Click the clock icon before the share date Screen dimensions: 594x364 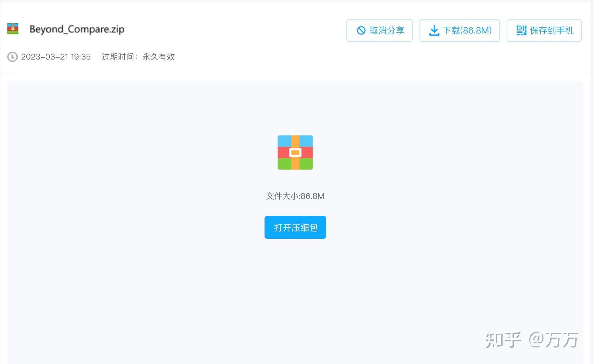[13, 57]
